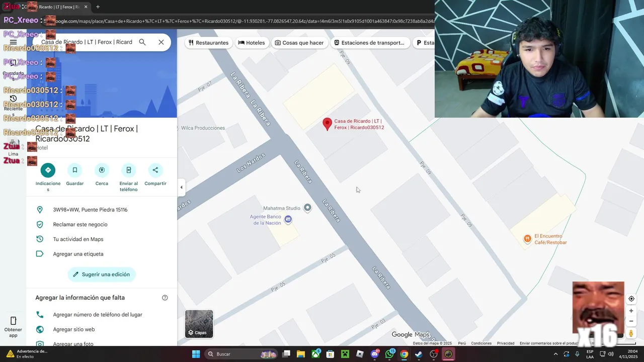Click the address 3W98+WW, Puente Piedra 15116

(x=90, y=210)
